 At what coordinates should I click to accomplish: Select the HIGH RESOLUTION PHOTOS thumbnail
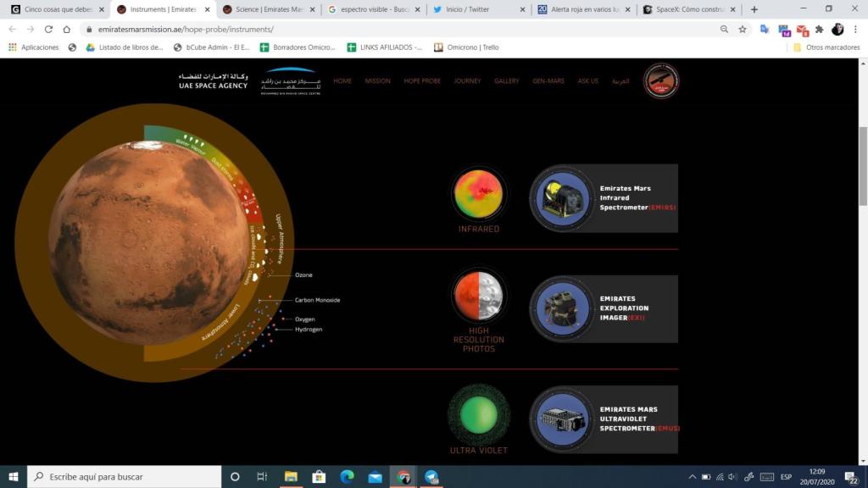tap(479, 296)
